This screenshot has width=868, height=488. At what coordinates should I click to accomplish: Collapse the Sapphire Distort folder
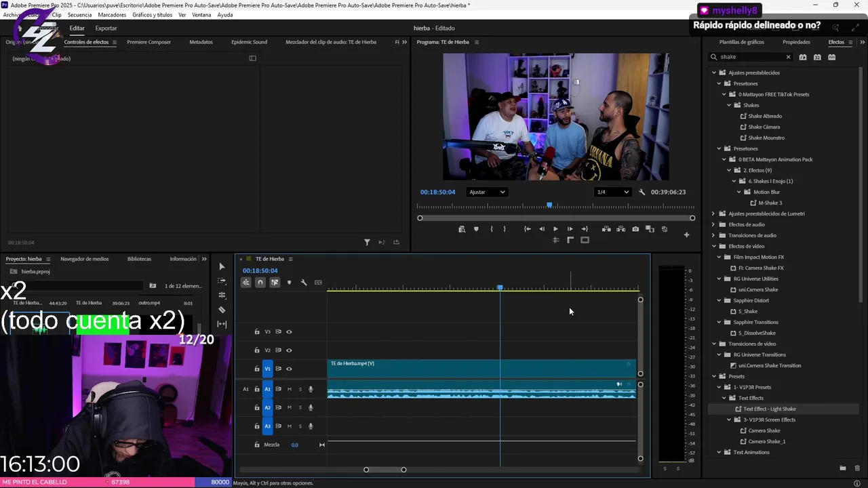[x=719, y=300]
